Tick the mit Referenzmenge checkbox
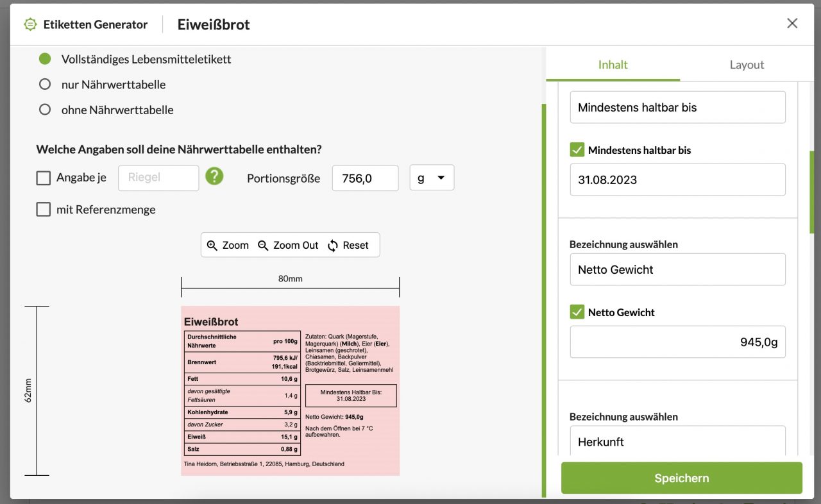Viewport: 821px width, 504px height. pos(44,210)
